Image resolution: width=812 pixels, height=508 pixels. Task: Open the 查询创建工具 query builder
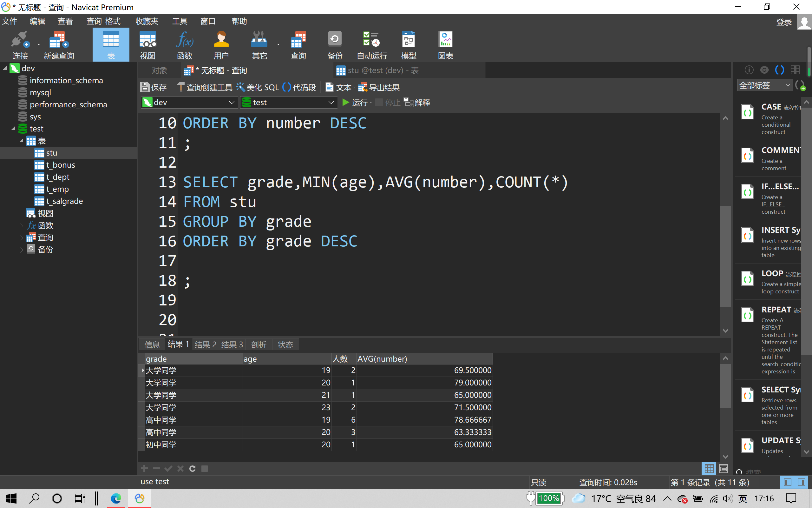pyautogui.click(x=204, y=87)
